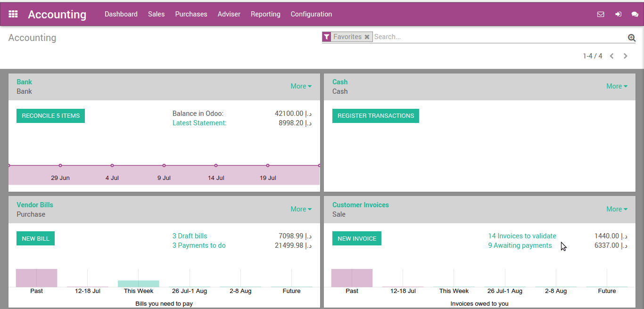
Task: Click the magnifier icon to expand search options
Action: (632, 37)
